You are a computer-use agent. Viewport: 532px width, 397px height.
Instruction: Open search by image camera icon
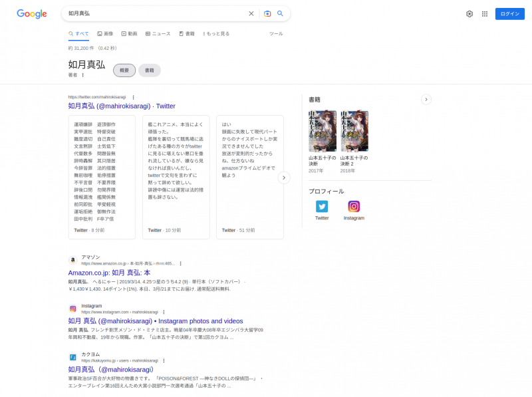[267, 13]
